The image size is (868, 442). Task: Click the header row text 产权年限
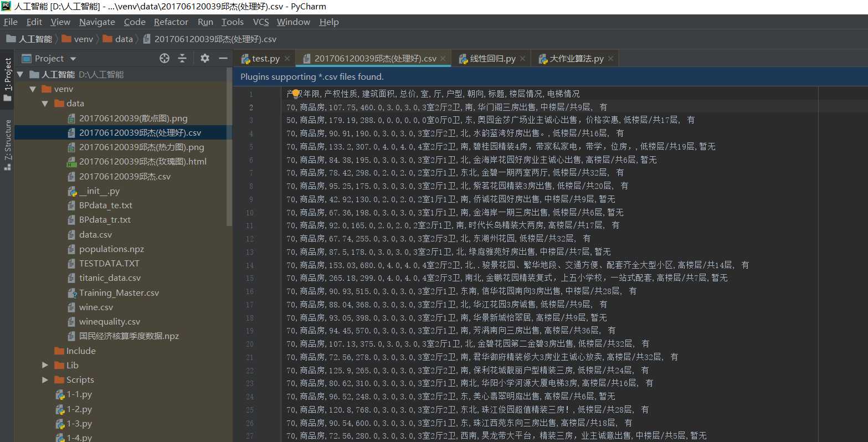303,94
